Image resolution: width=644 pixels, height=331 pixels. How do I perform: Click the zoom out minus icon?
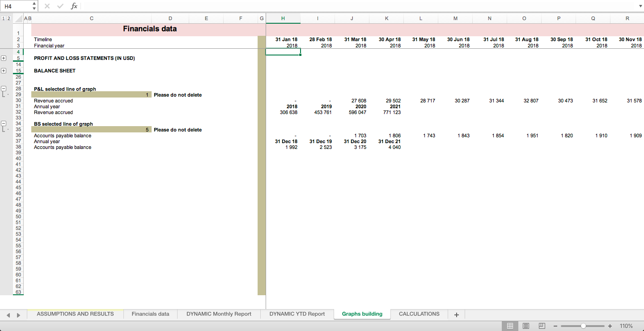tap(555, 326)
